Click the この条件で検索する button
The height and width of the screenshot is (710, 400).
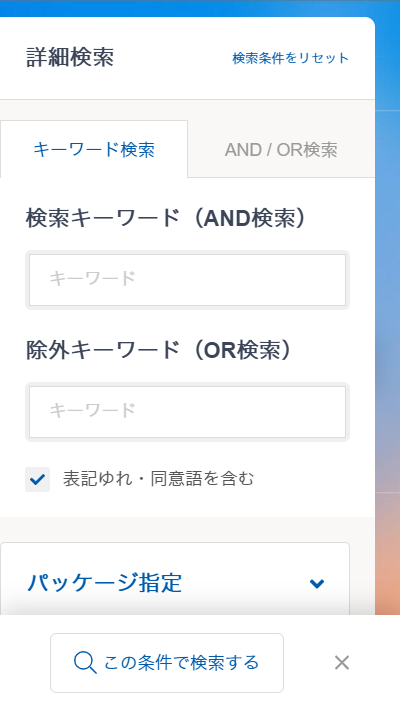(167, 663)
